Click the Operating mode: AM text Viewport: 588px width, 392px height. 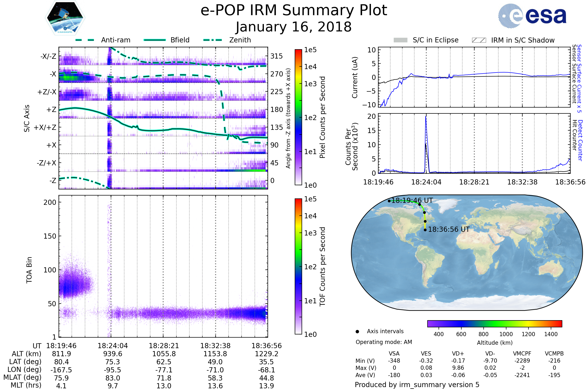[x=384, y=342]
